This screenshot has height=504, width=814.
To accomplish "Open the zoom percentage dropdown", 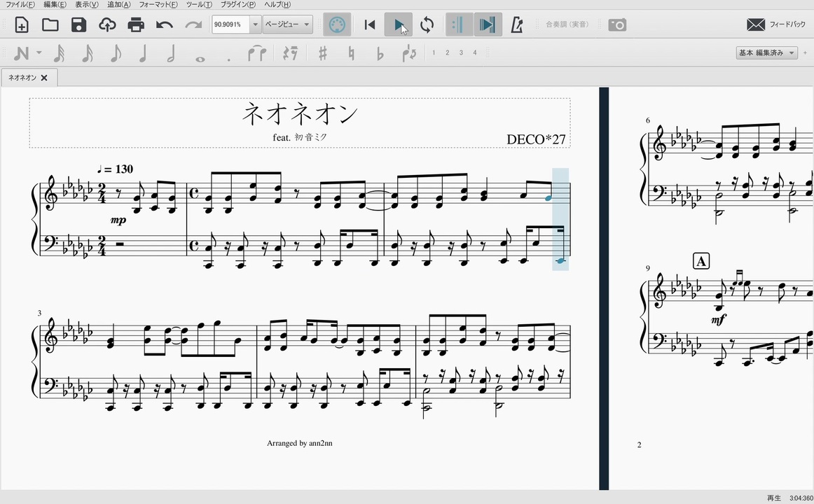I will tap(255, 25).
